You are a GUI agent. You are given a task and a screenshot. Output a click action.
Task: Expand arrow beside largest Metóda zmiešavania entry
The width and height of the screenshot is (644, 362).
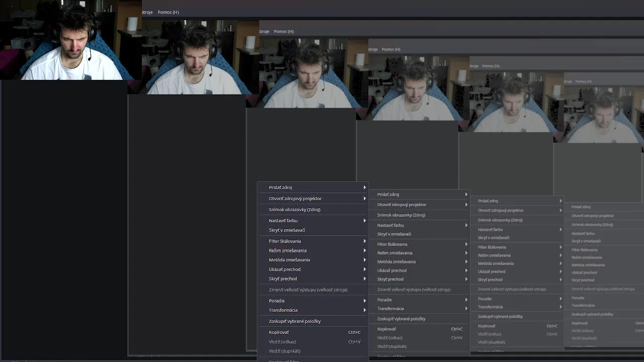[x=365, y=260]
